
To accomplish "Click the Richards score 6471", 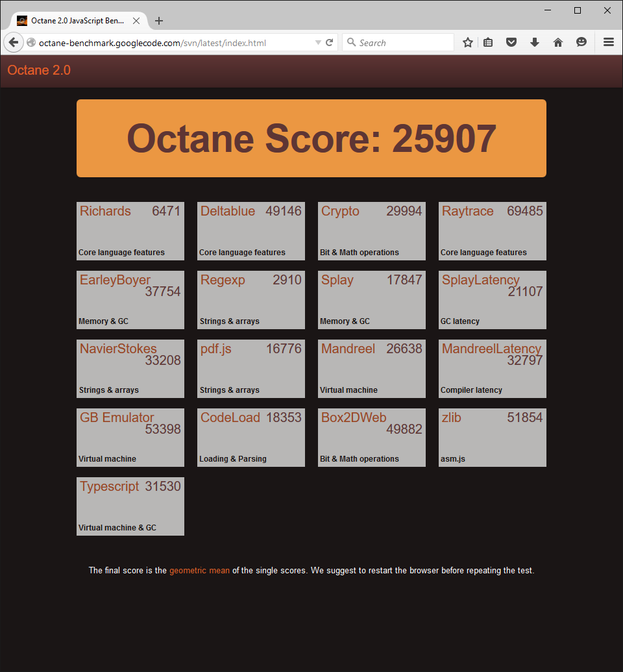I will pos(166,211).
